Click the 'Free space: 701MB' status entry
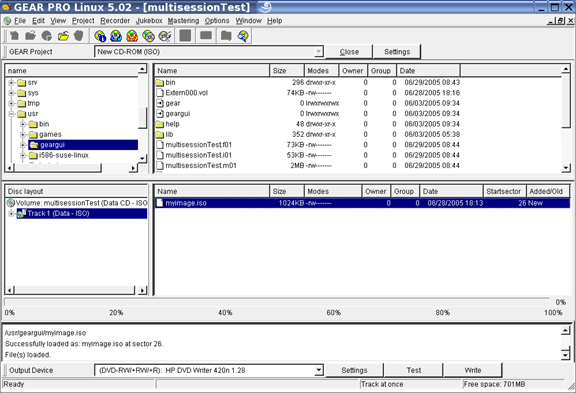Image resolution: width=576 pixels, height=393 pixels. [x=513, y=384]
